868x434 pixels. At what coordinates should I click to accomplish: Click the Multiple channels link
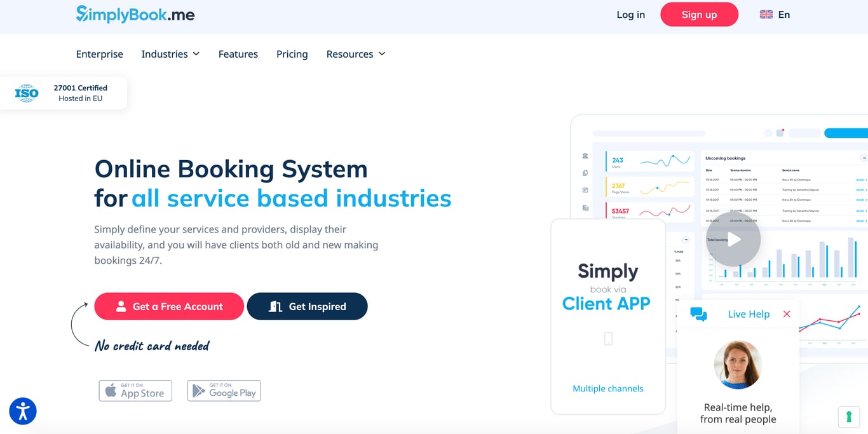608,388
